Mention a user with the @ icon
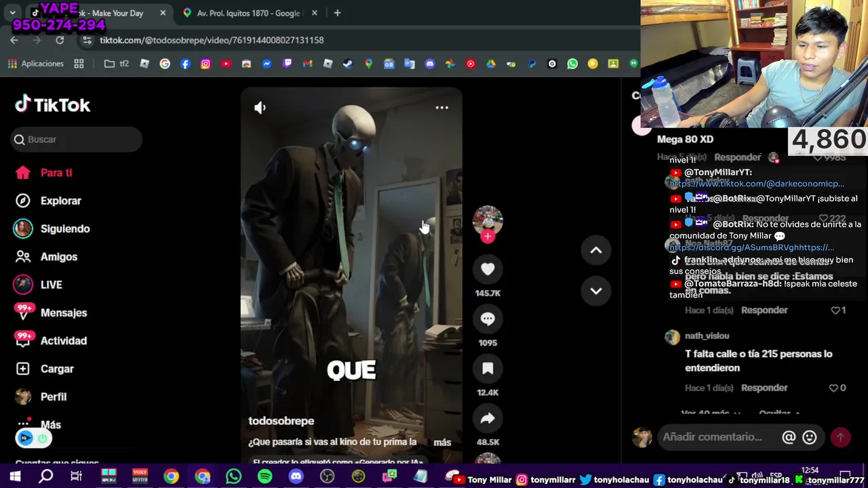 point(789,437)
